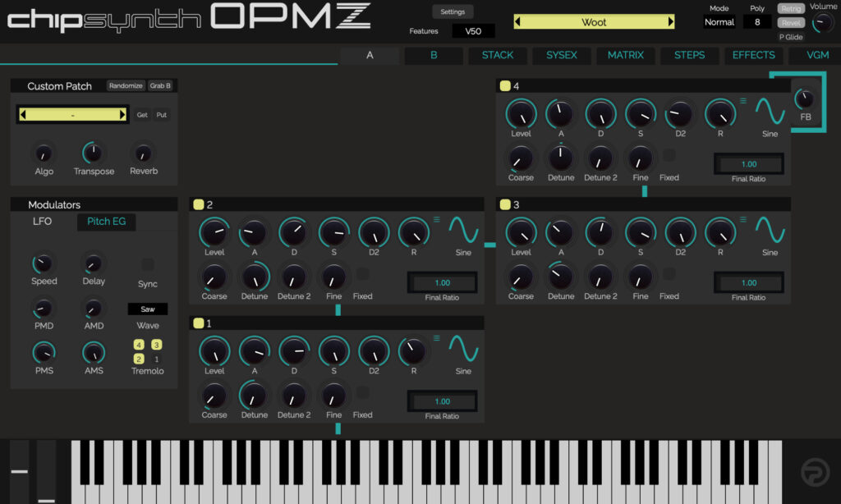Open operator 4 envelope menu icon
841x504 pixels.
tap(742, 101)
